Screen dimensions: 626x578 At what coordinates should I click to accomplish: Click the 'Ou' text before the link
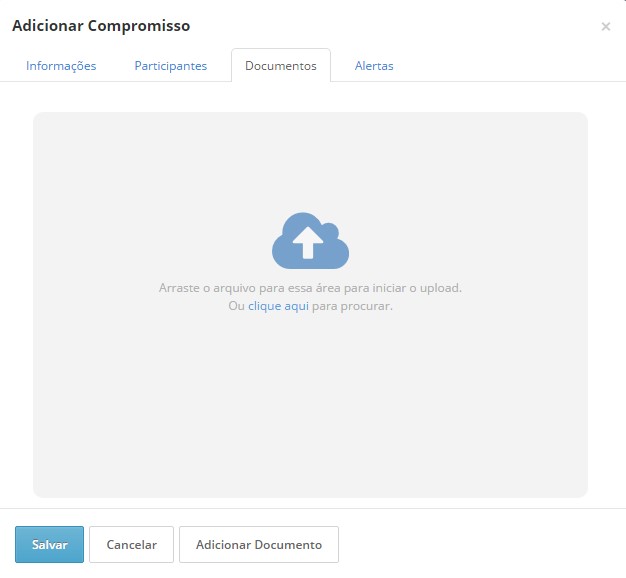(x=236, y=306)
